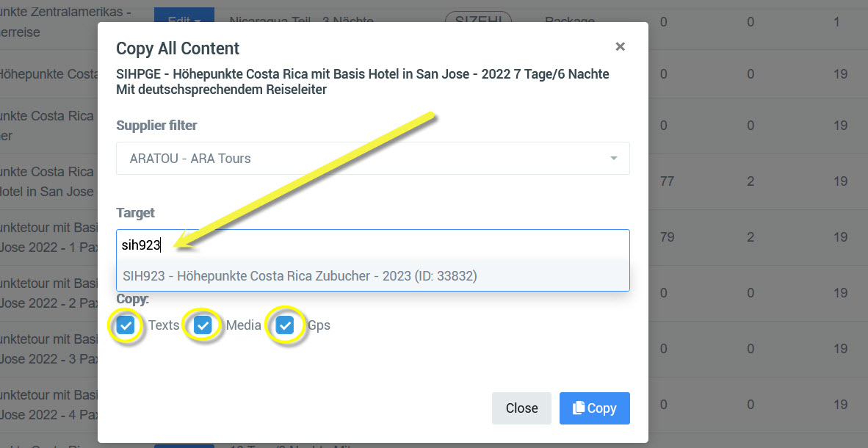
Task: Click into the Target search field
Action: 372,245
